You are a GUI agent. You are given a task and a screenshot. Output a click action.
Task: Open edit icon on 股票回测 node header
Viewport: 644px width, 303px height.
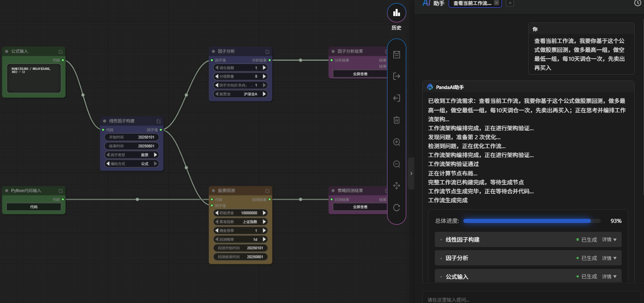coord(267,191)
